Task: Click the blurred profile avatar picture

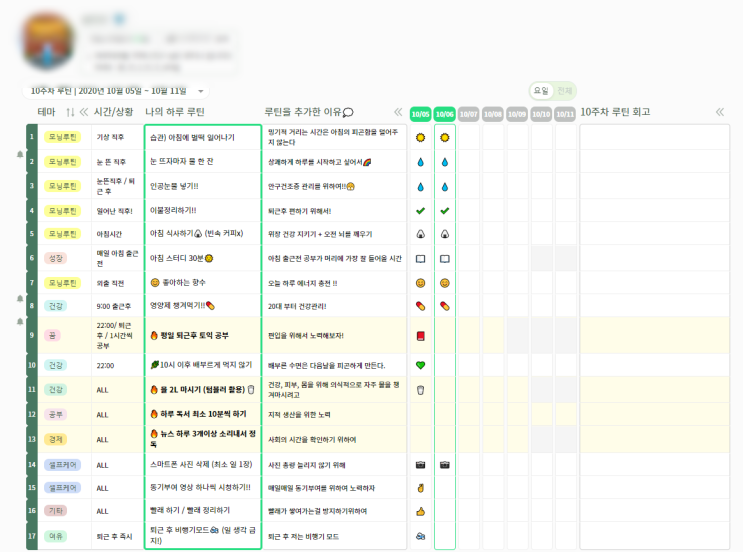Action: point(47,41)
